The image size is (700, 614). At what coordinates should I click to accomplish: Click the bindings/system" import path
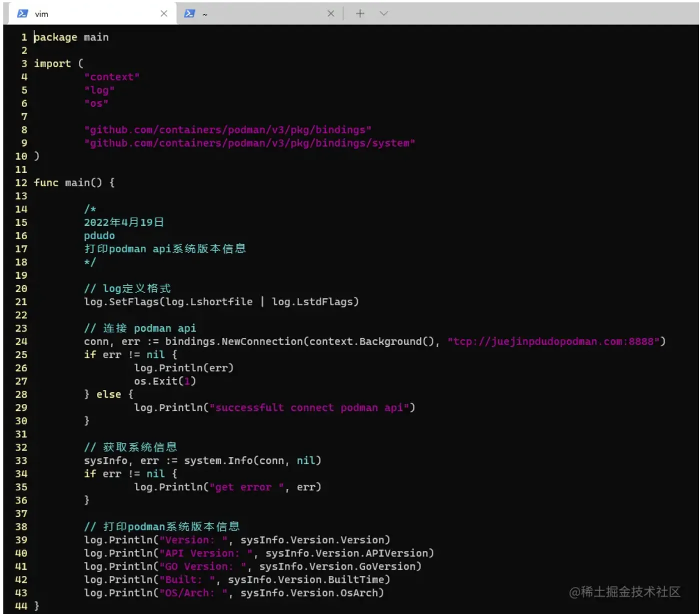[249, 143]
